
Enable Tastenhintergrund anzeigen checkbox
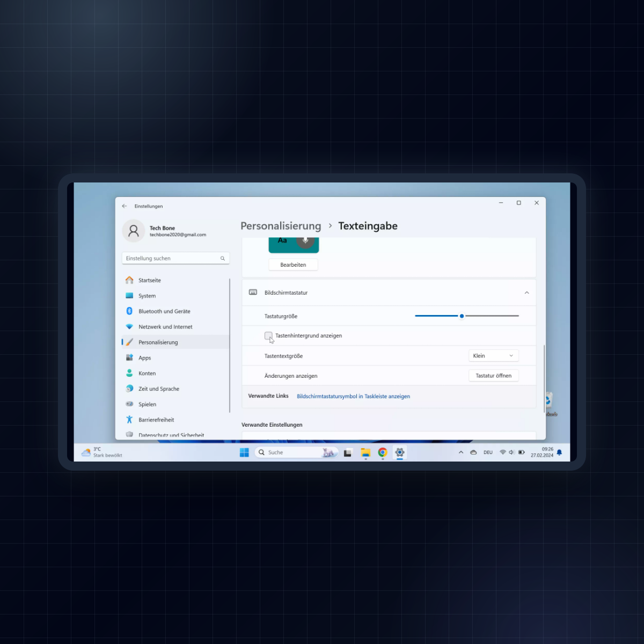268,336
